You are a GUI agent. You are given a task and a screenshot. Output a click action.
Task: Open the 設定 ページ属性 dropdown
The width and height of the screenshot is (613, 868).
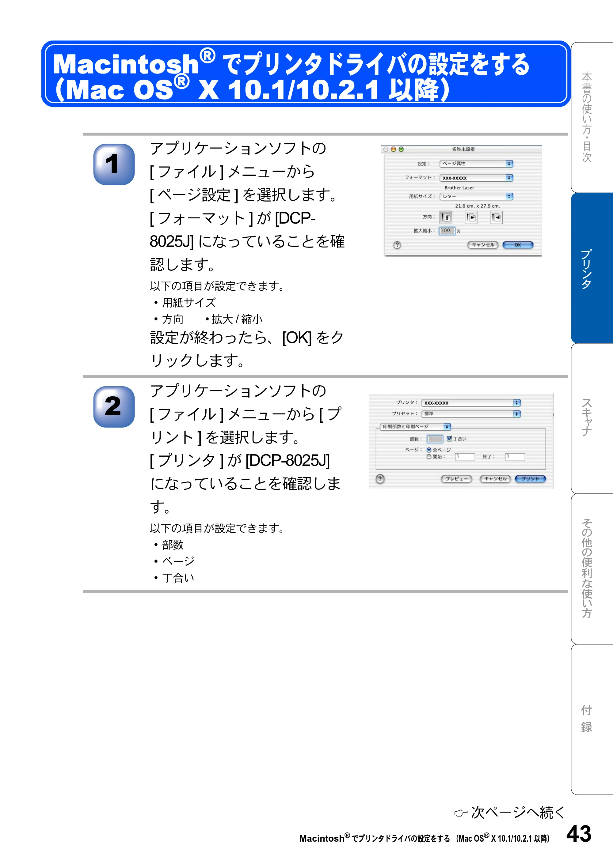476,164
